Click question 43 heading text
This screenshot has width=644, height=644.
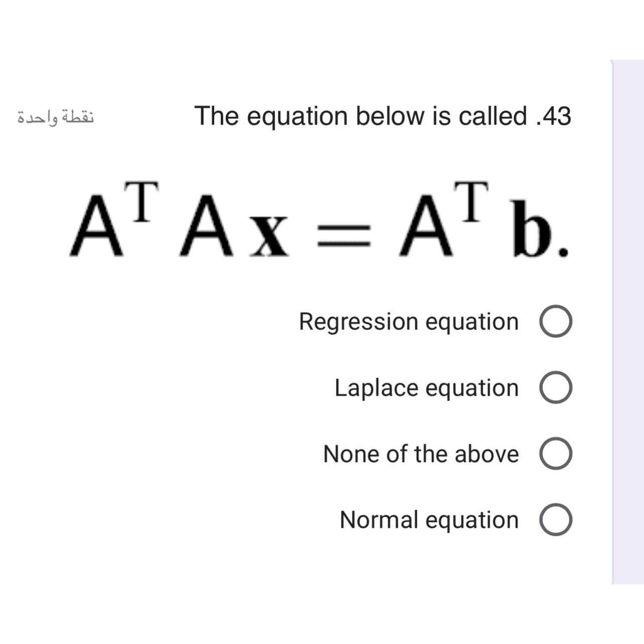point(383,115)
